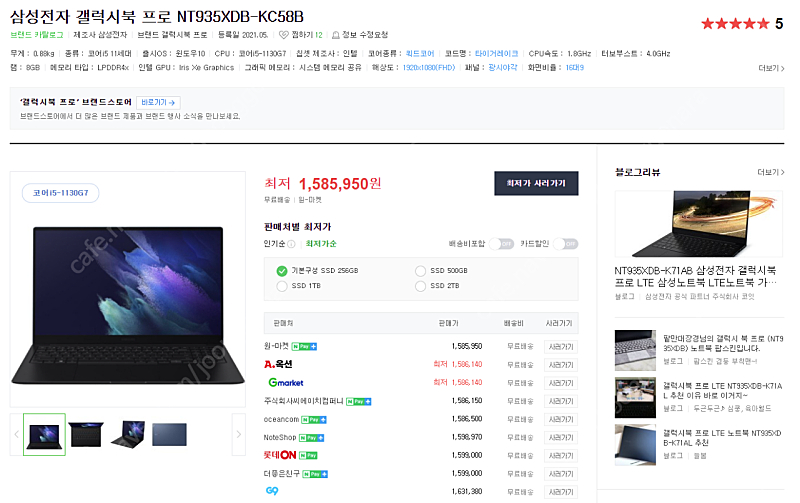This screenshot has width=800, height=503.
Task: Toggle the 카드할인 switch
Action: tap(566, 244)
